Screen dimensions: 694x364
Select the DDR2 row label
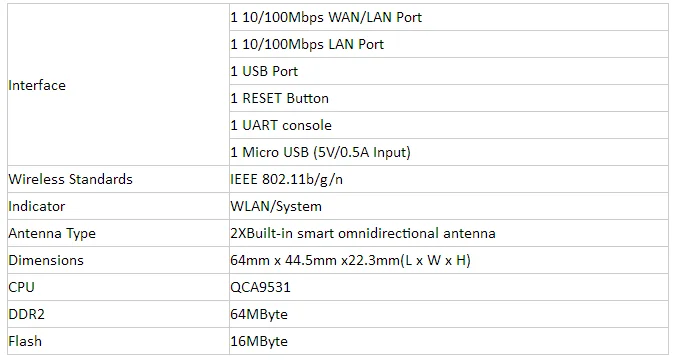(27, 314)
